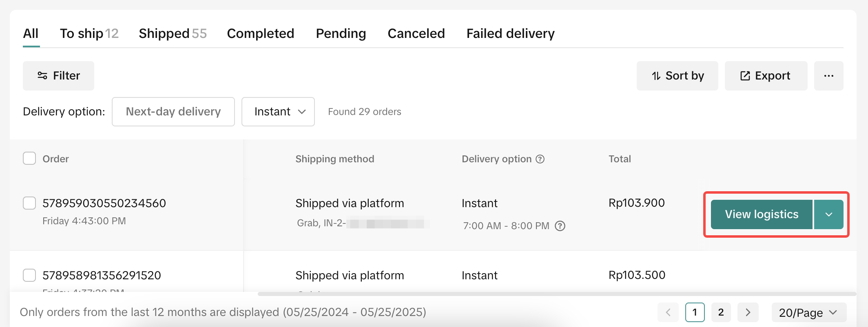This screenshot has height=327, width=868.
Task: Select all orders with header checkbox
Action: tap(29, 158)
